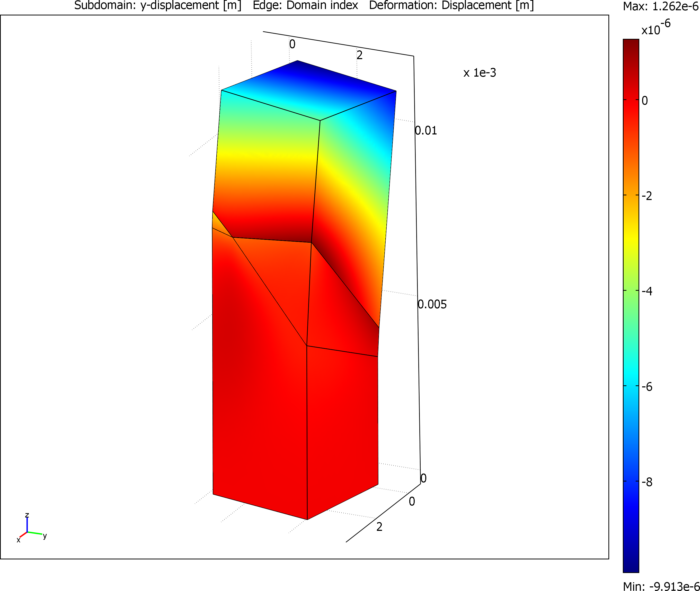This screenshot has width=700, height=591.
Task: Click the 'Subdomain: y-displacement [m]' title text
Action: coord(157,6)
